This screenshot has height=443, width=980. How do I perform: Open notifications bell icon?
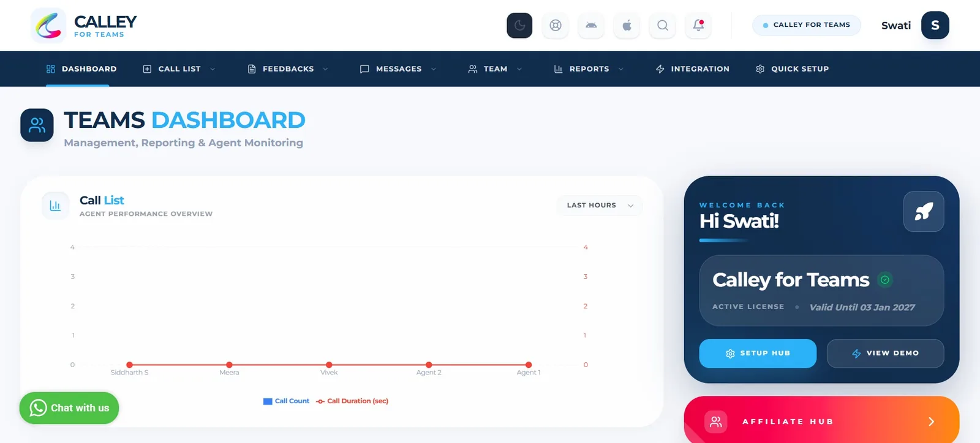click(698, 25)
